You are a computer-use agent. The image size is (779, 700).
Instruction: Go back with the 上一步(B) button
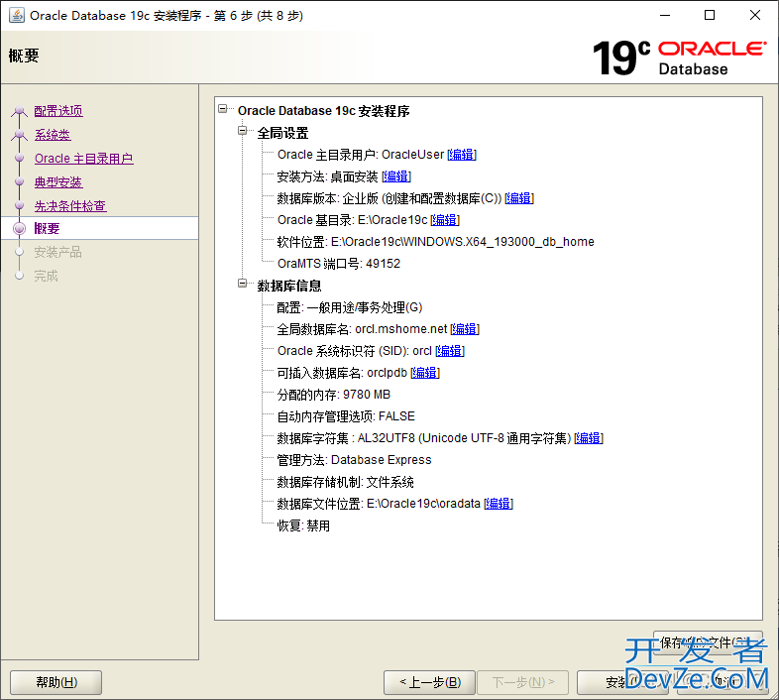430,682
